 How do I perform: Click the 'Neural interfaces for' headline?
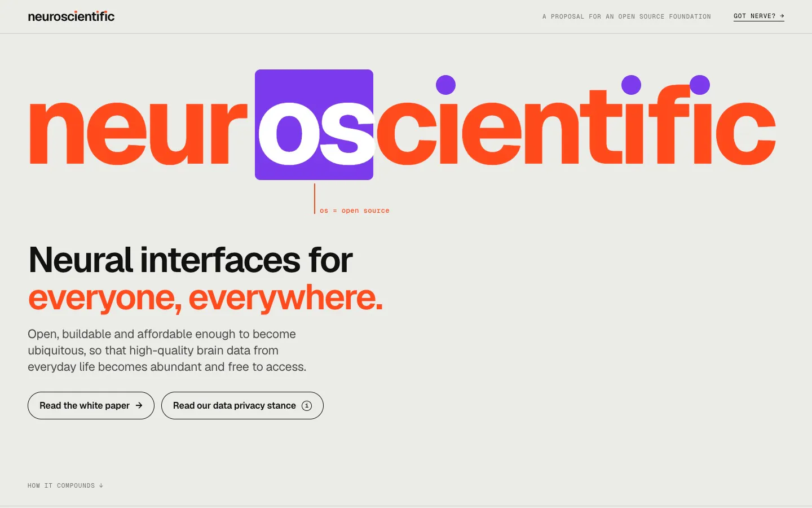click(191, 260)
